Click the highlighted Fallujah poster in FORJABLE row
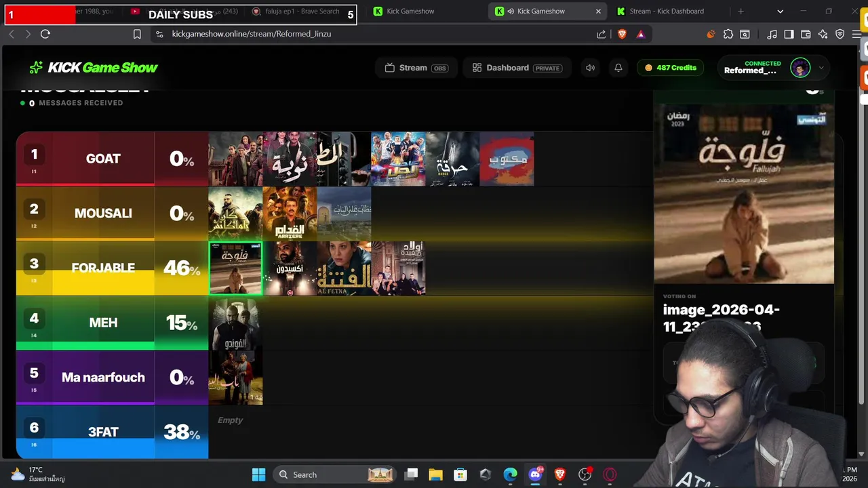The image size is (868, 488). [235, 268]
